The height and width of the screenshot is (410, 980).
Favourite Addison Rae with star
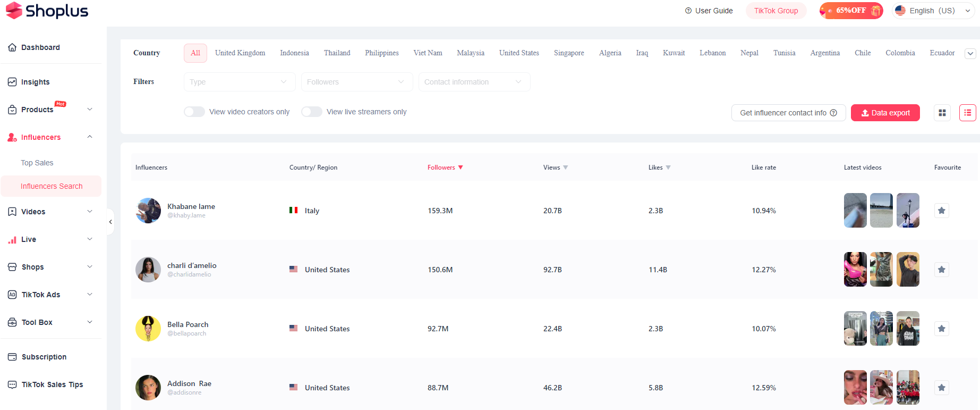tap(942, 388)
